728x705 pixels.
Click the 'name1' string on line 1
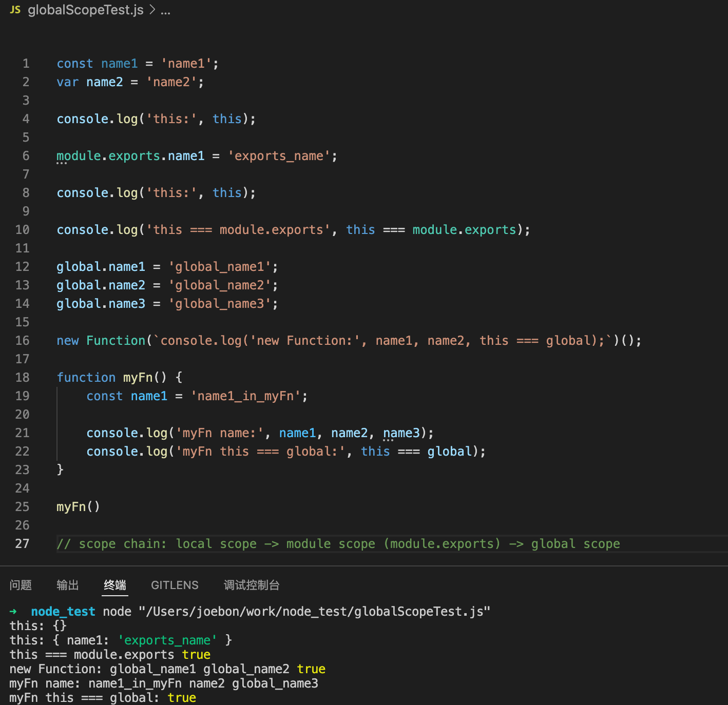[186, 64]
